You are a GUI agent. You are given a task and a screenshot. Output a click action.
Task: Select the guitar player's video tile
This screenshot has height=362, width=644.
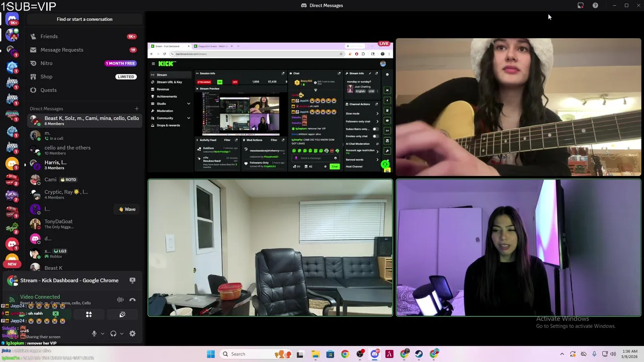[x=519, y=107]
